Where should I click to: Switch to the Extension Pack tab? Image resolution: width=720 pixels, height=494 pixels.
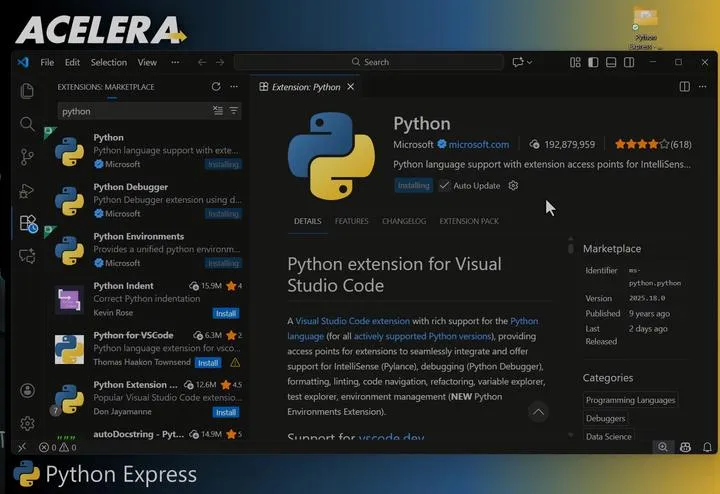(x=469, y=221)
